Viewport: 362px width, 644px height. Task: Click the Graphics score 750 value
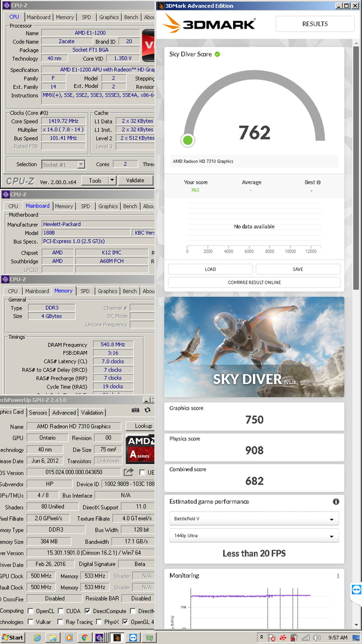pos(254,419)
